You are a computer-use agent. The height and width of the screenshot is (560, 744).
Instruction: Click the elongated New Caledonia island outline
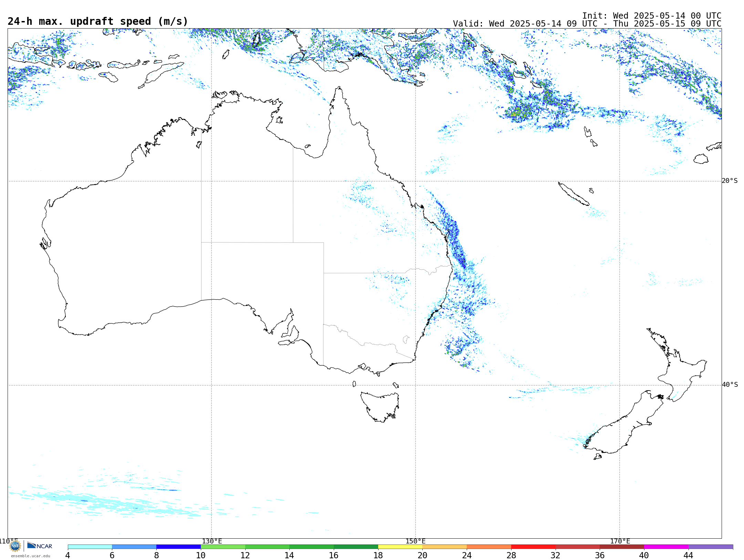(x=573, y=194)
